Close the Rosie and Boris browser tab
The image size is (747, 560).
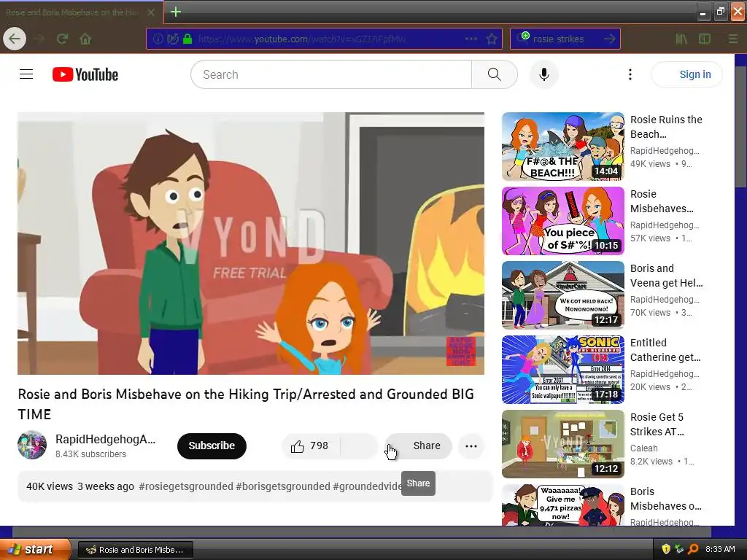point(151,12)
